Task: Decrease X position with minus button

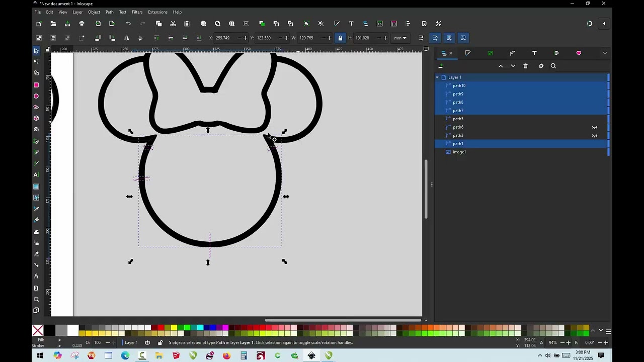Action: (239, 38)
